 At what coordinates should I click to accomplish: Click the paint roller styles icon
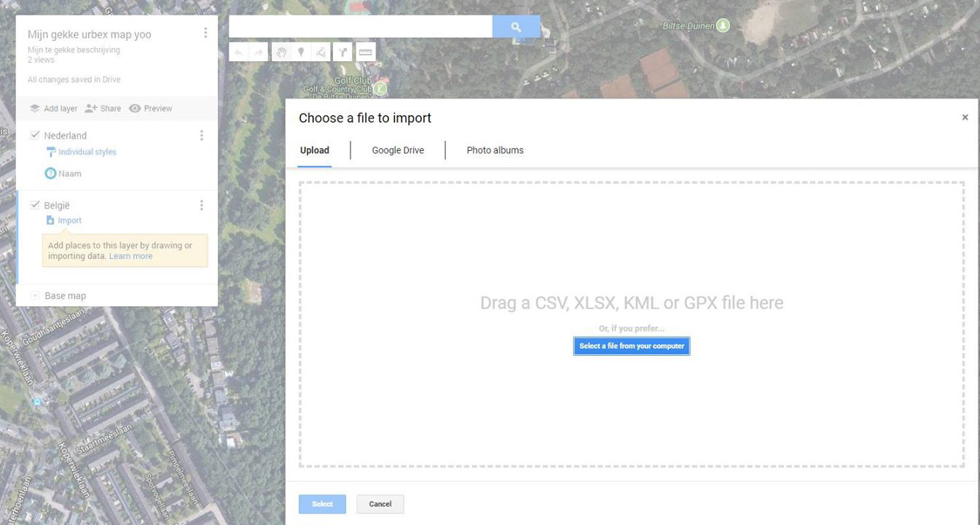tap(50, 152)
